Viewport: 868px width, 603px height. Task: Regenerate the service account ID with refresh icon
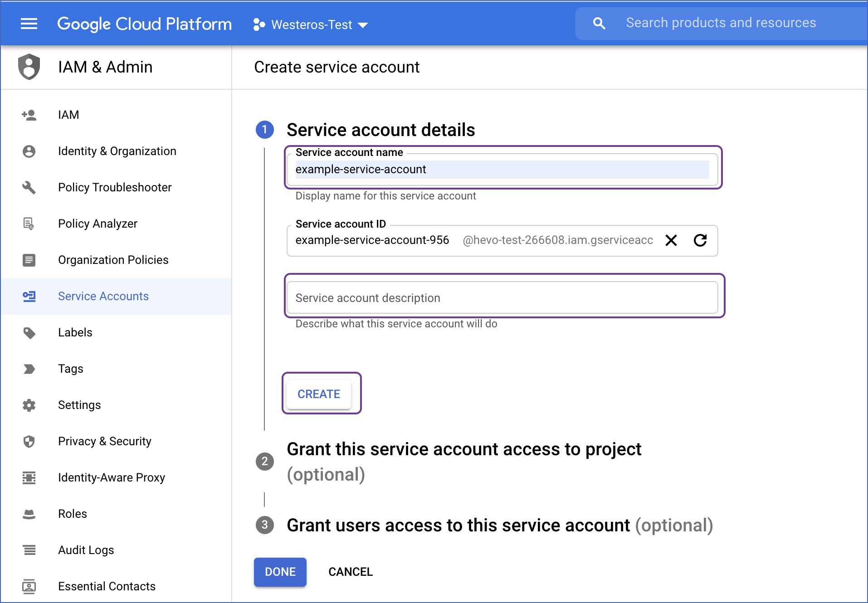(700, 240)
